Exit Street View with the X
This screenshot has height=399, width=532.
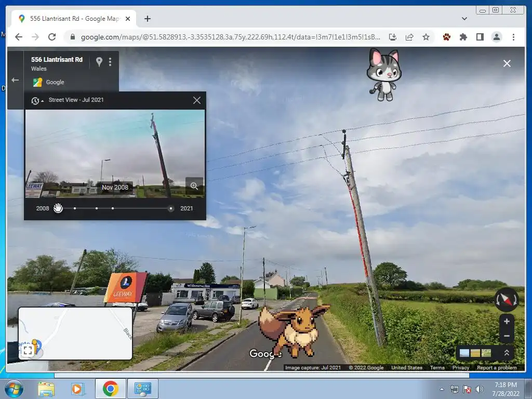507,63
